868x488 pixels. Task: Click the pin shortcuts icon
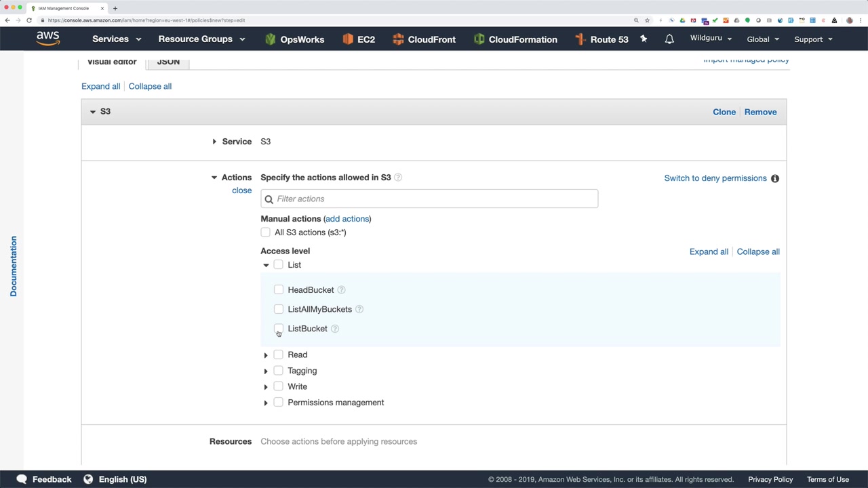pos(644,39)
